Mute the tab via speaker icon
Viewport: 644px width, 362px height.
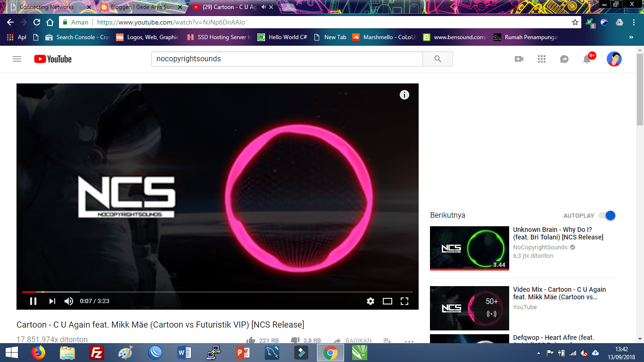point(264,7)
